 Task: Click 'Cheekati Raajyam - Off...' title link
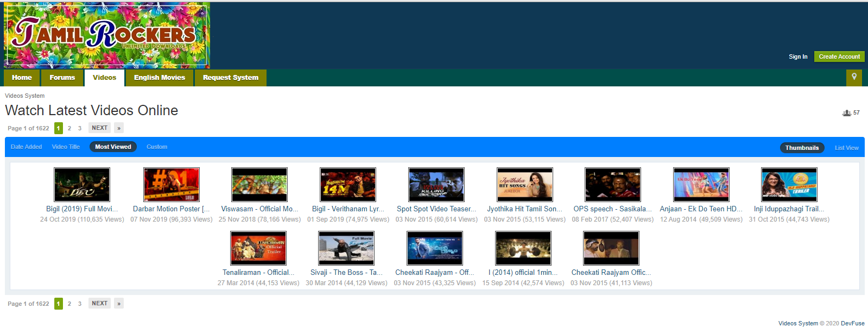[x=435, y=273]
